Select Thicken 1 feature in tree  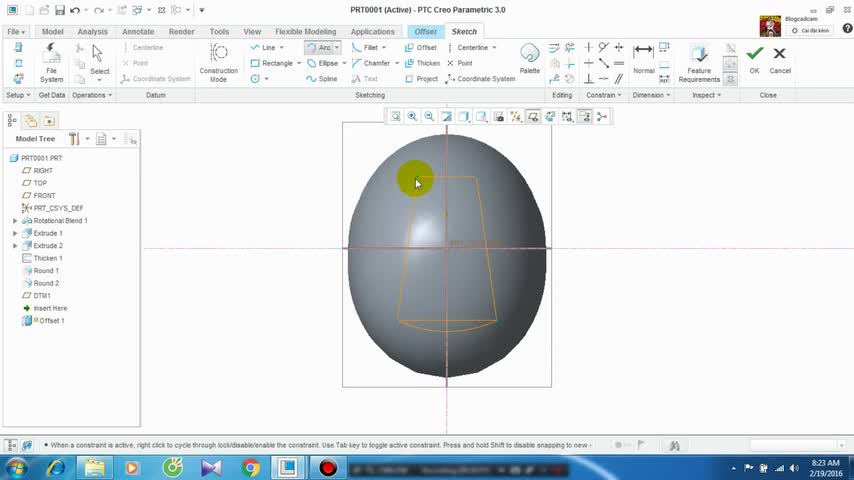(x=42, y=258)
